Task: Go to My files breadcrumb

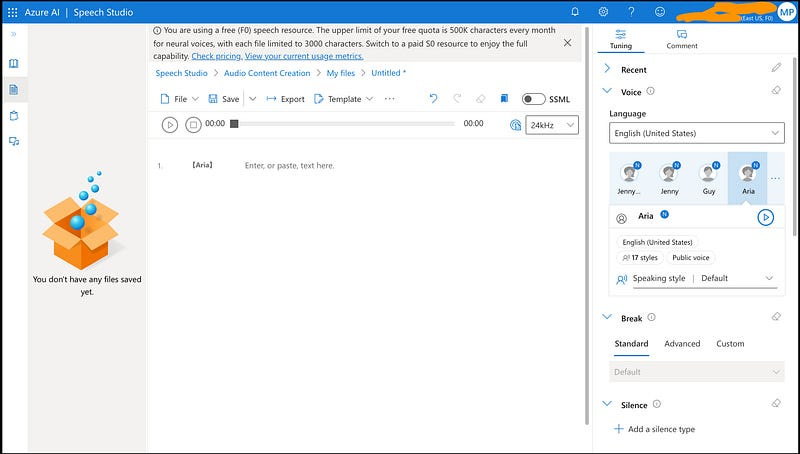Action: [x=340, y=73]
